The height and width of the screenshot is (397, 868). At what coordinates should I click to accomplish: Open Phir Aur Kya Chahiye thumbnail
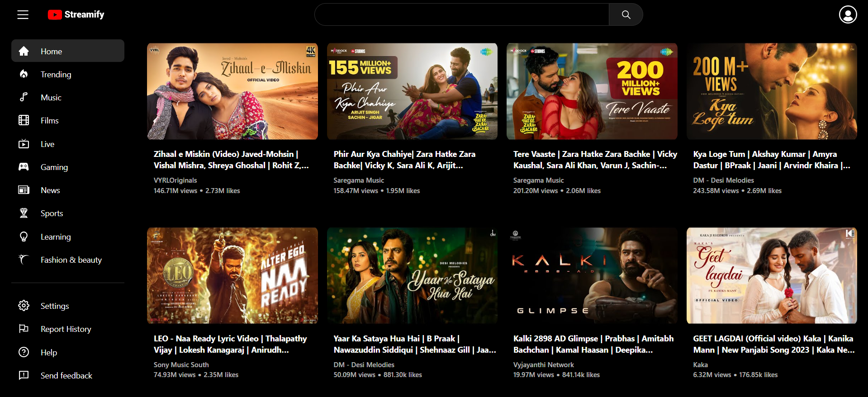[412, 91]
